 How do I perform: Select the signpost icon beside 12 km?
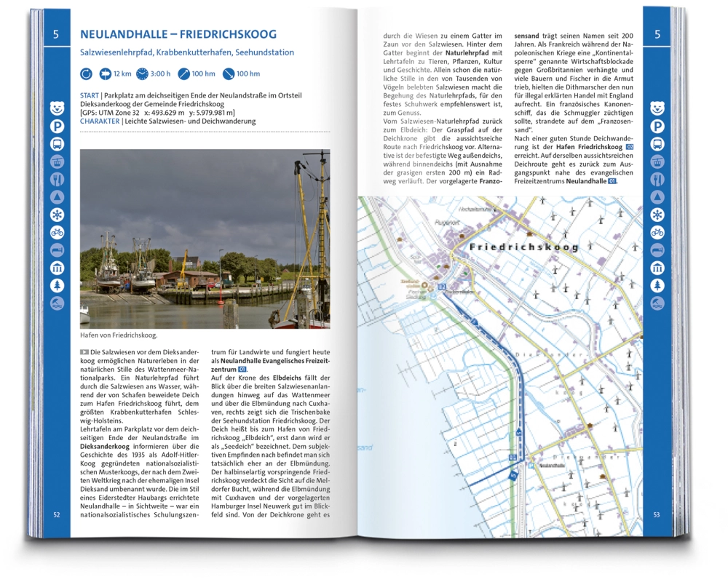tap(105, 73)
